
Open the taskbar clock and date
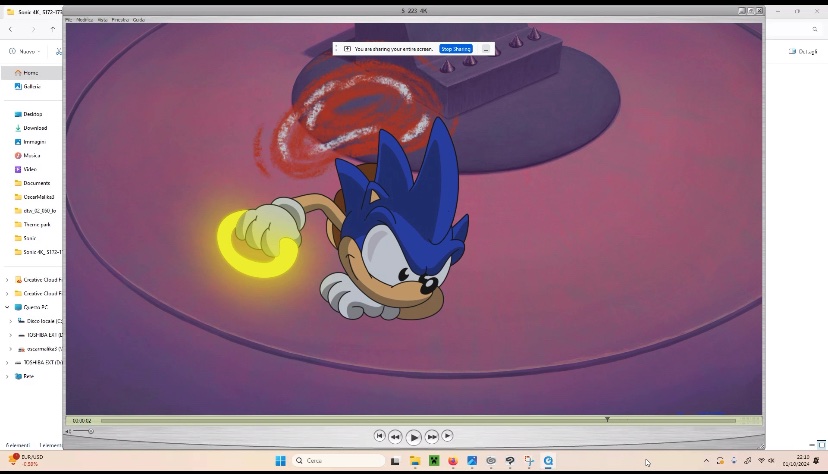[796, 461]
